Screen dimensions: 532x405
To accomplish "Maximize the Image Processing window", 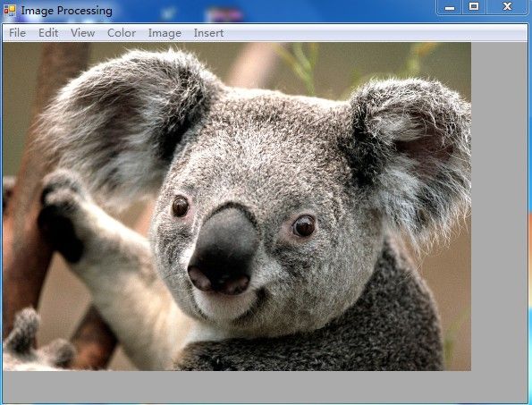I will pos(474,7).
